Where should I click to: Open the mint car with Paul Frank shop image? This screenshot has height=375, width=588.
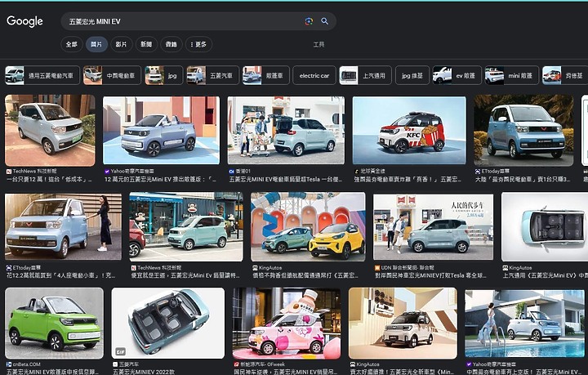point(186,227)
